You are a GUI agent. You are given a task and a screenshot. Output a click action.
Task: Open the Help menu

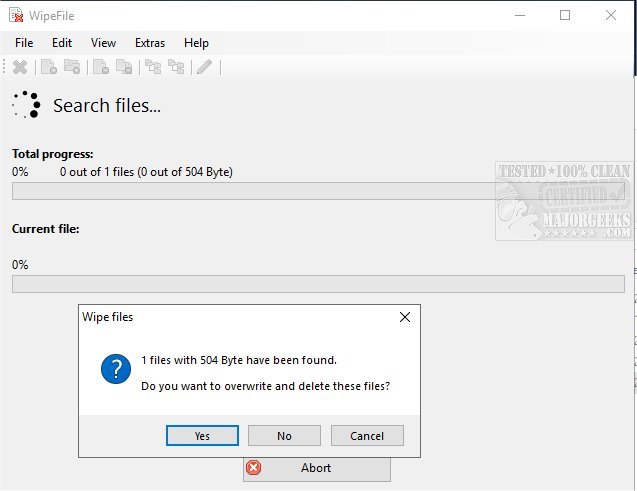tap(197, 43)
